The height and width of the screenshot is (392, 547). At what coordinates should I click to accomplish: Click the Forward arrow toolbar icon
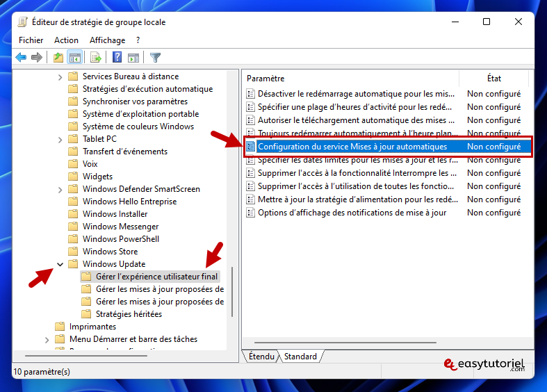point(37,57)
